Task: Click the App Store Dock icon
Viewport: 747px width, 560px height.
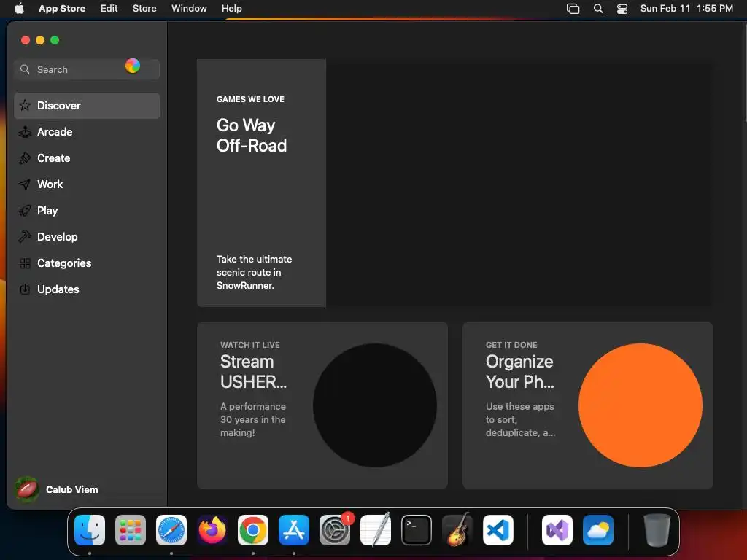Action: coord(294,530)
